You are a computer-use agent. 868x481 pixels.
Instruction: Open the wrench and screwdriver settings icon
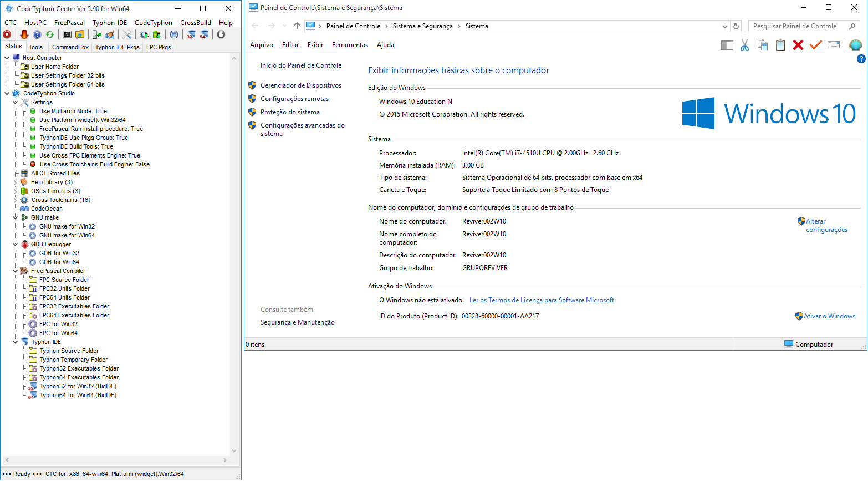(127, 34)
